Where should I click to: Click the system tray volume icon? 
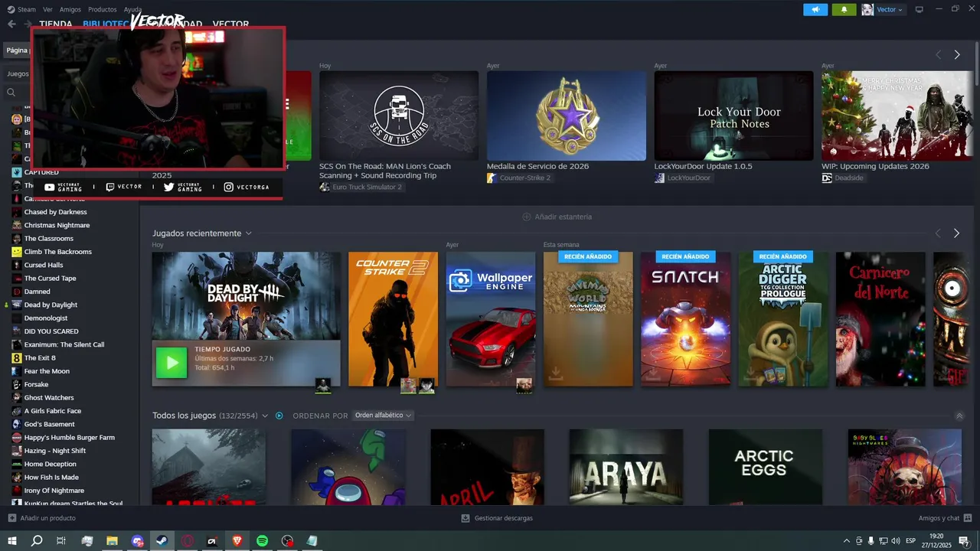(x=896, y=541)
